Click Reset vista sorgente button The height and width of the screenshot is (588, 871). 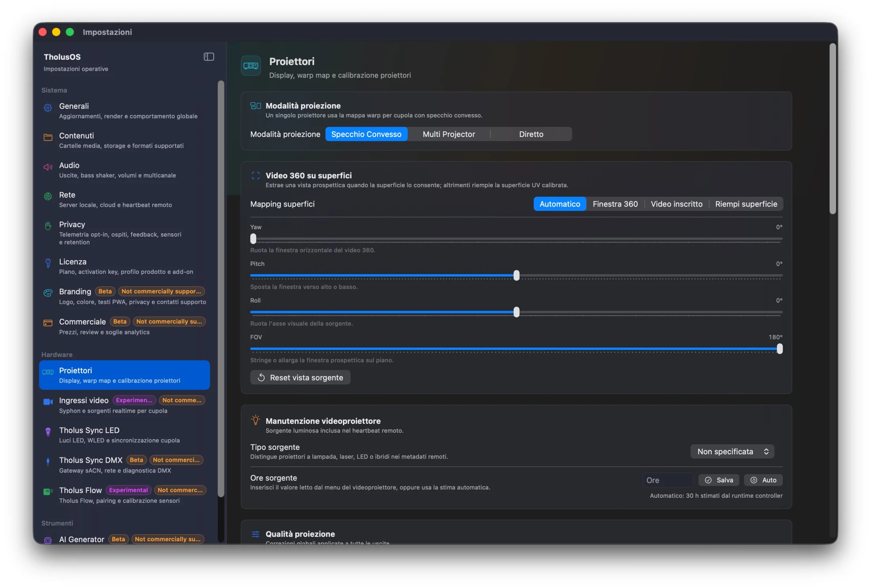[x=300, y=377]
